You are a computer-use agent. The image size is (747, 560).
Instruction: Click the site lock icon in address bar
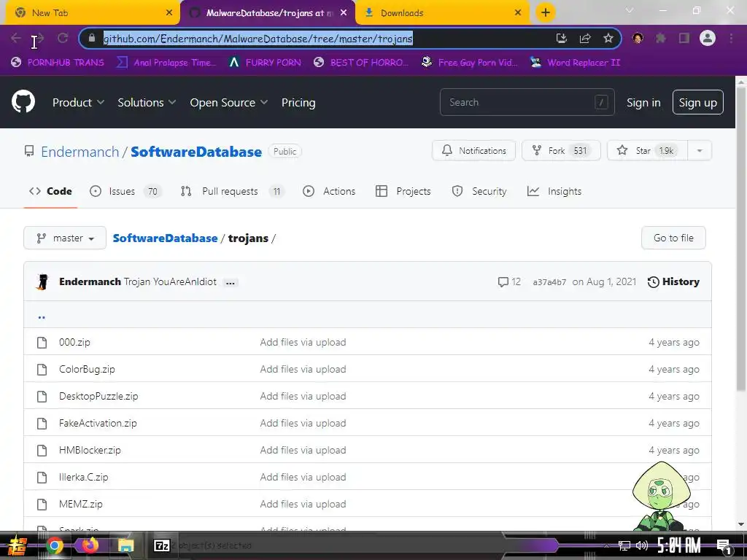[x=92, y=38]
